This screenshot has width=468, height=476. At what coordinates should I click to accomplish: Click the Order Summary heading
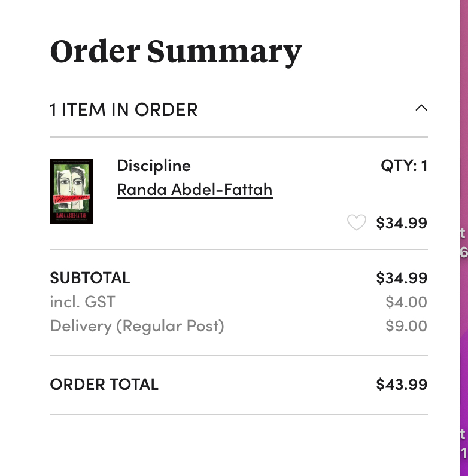tap(176, 51)
